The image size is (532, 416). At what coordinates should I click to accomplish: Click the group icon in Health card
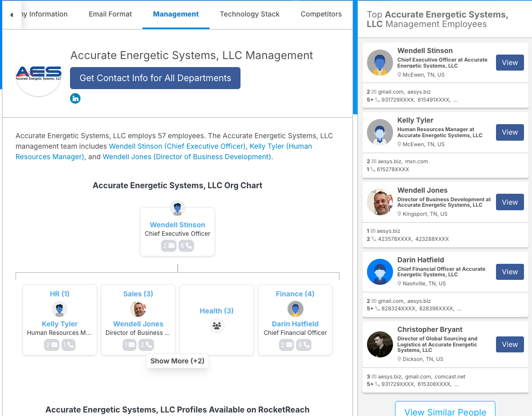216,326
